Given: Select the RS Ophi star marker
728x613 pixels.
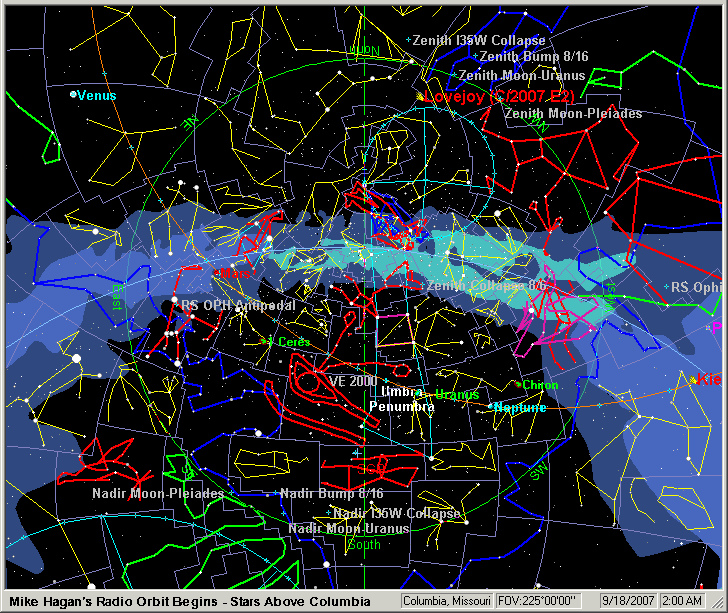Looking at the screenshot, I should coord(666,288).
